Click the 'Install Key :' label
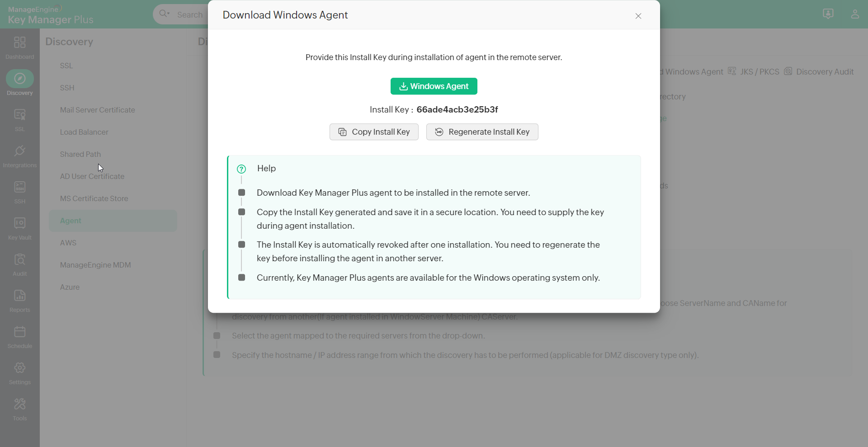Image resolution: width=868 pixels, height=447 pixels. coord(392,109)
